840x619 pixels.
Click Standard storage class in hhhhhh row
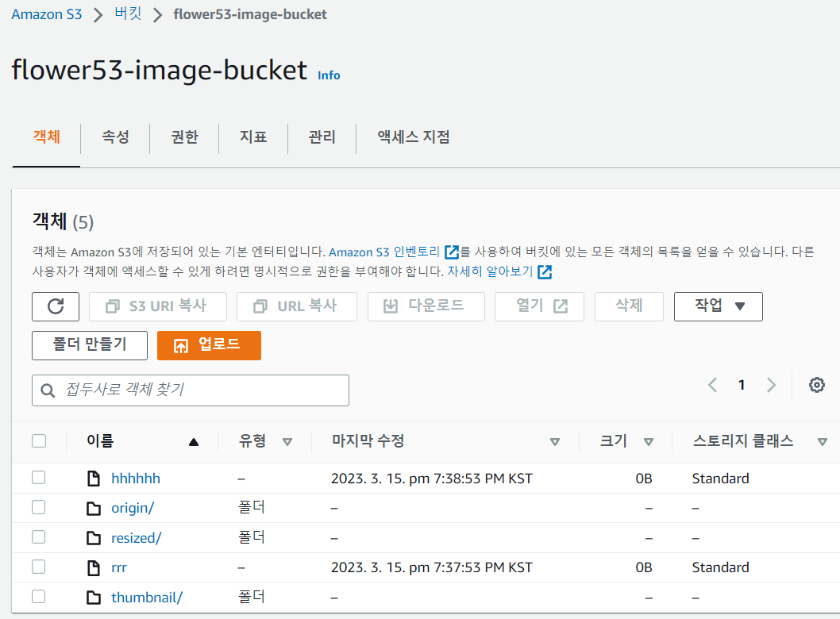[x=721, y=479]
